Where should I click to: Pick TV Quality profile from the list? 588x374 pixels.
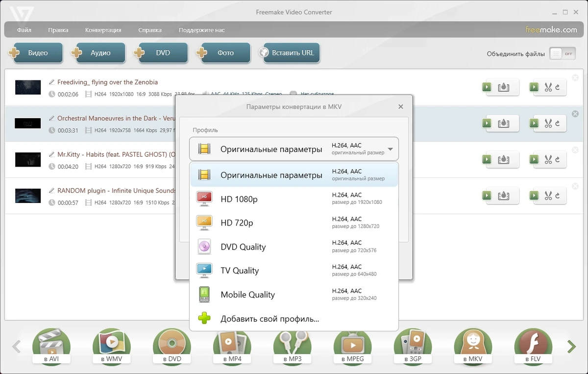pyautogui.click(x=294, y=271)
